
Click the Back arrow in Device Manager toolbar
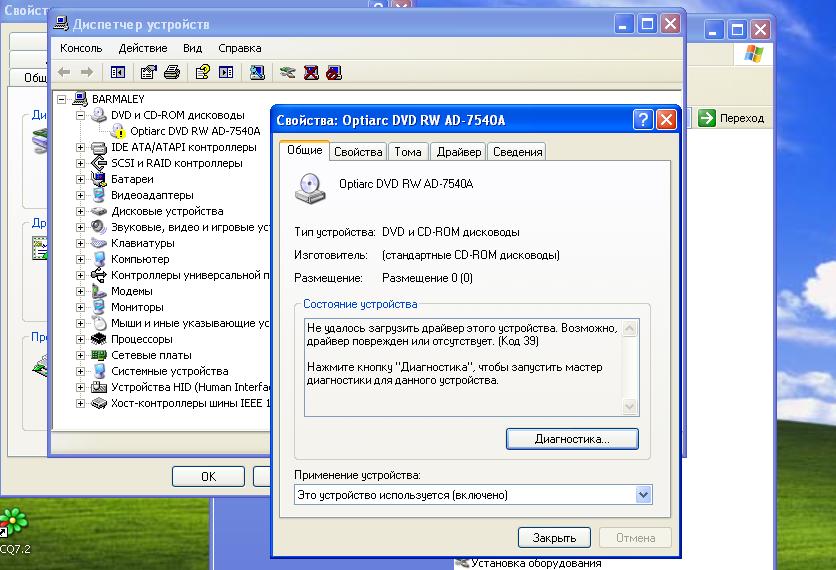64,72
